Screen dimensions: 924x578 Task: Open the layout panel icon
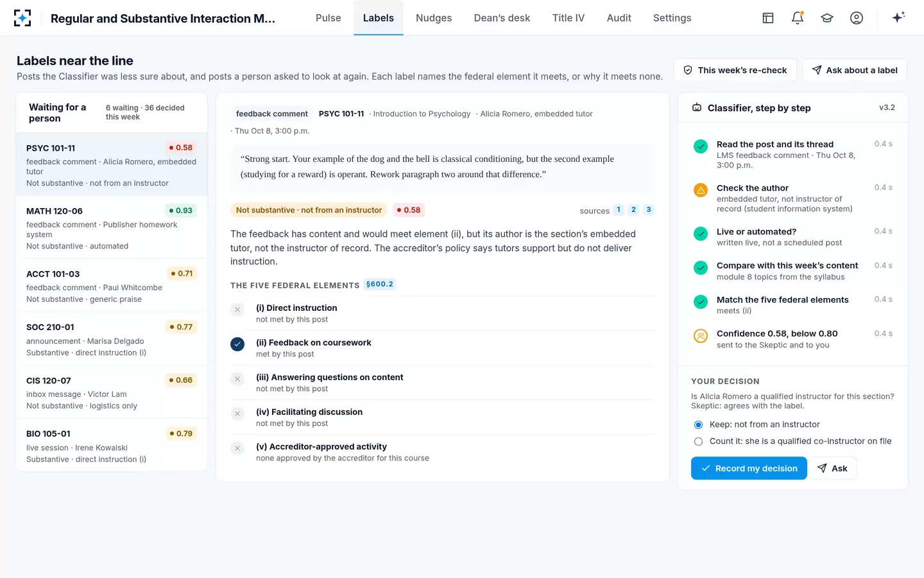(768, 18)
